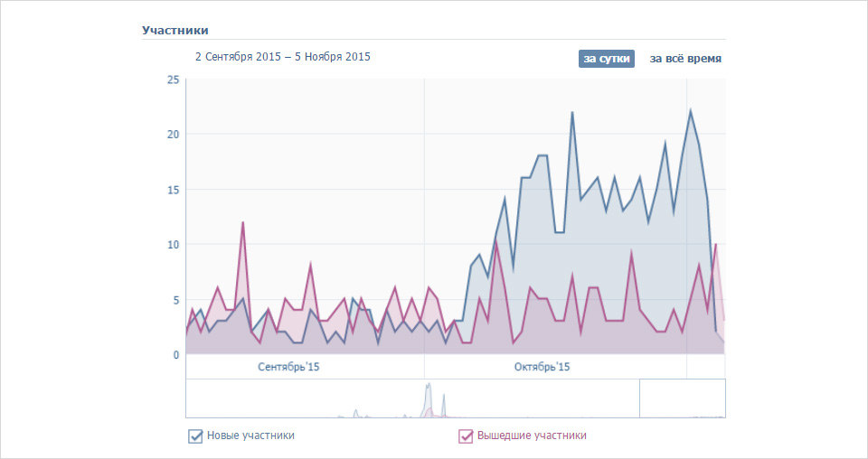868x459 pixels.
Task: Click the left edge of the overview range window
Action: [639, 398]
